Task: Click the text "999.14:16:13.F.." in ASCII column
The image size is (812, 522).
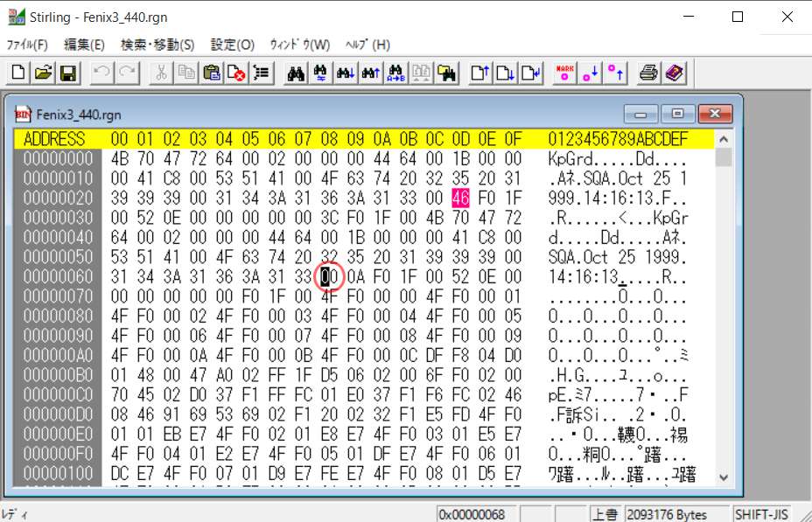Action: (x=617, y=198)
